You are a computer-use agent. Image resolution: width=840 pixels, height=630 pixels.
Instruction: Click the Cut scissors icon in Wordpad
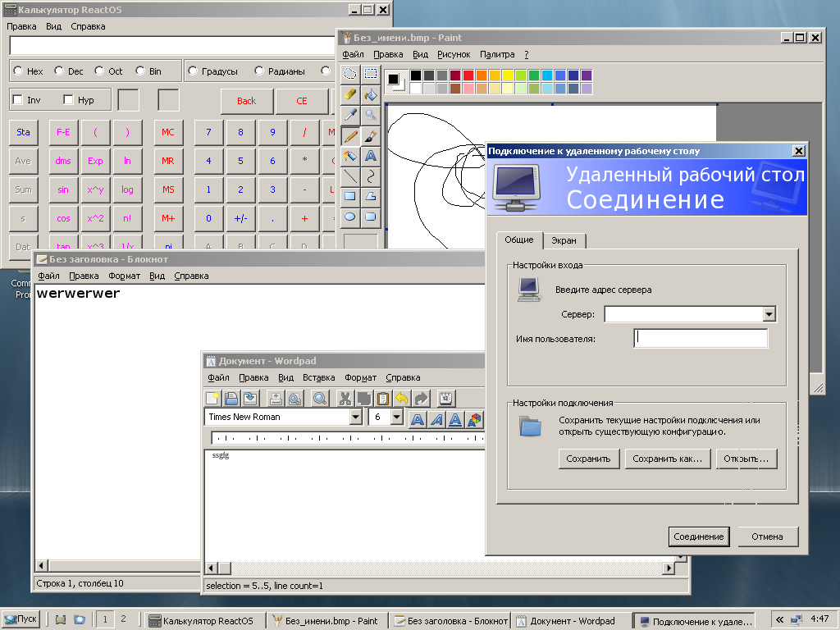tap(345, 399)
